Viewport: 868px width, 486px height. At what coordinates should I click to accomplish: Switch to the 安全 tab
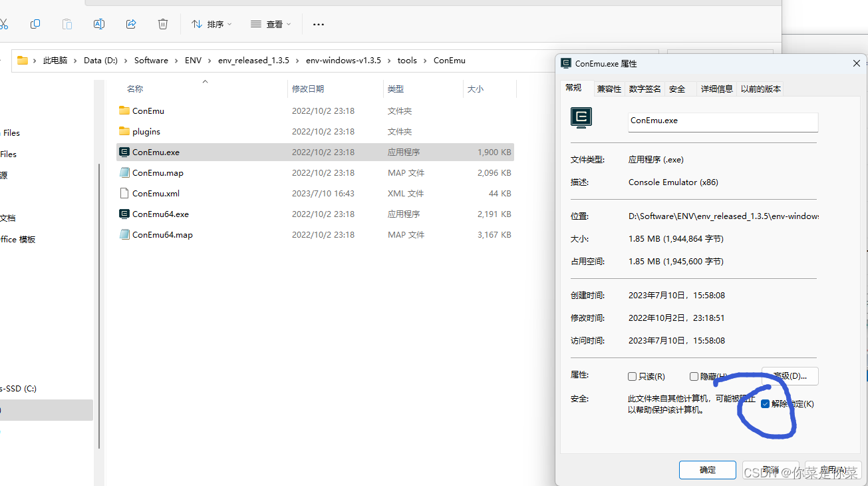pyautogui.click(x=677, y=89)
